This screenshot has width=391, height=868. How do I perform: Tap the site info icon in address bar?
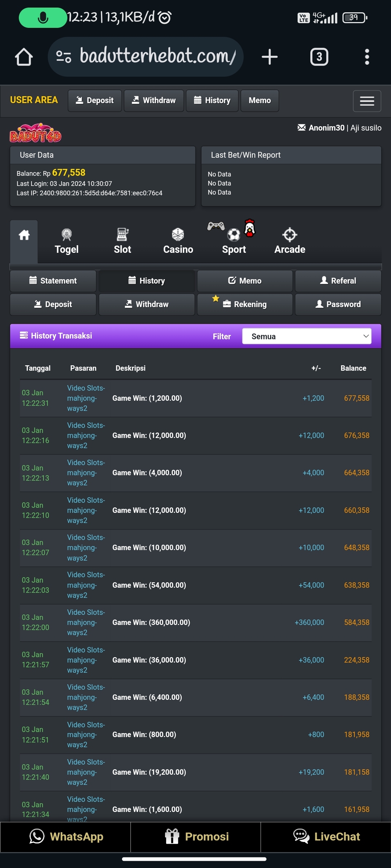64,57
